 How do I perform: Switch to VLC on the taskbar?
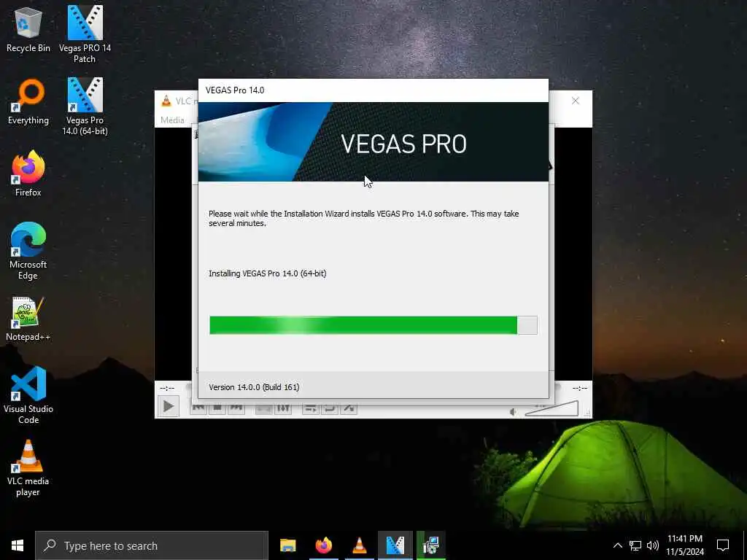(359, 545)
